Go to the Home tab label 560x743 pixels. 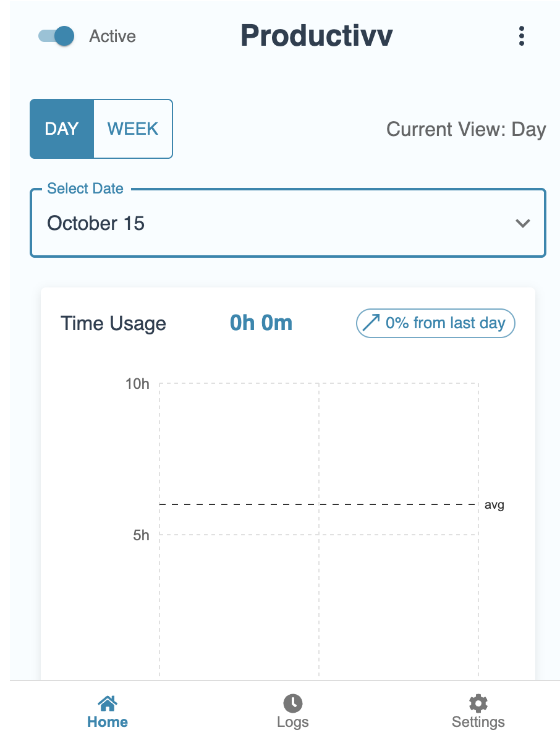coord(108,722)
